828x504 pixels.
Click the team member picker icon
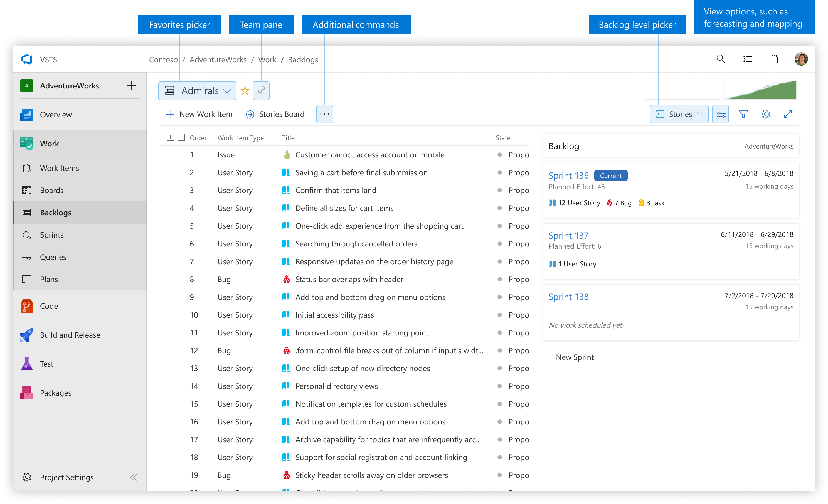[x=261, y=90]
